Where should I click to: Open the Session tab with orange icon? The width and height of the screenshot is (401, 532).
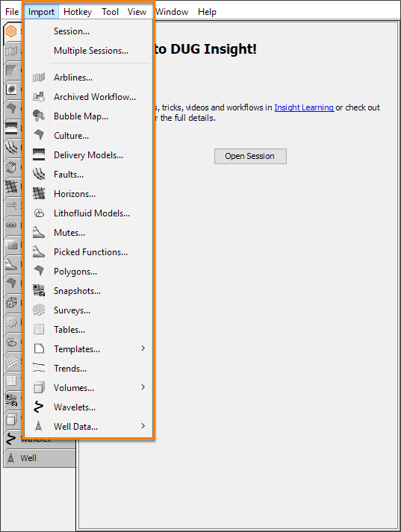point(11,31)
